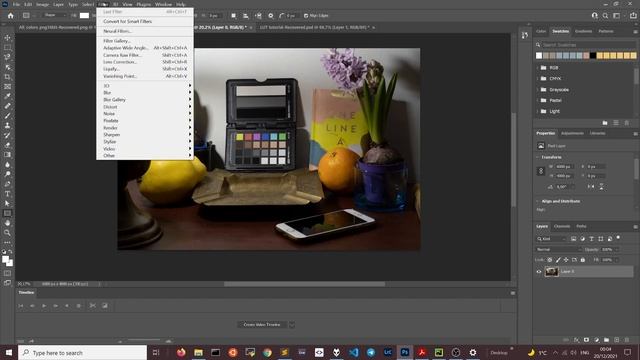
Task: Open the Opacity dropdown arrow
Action: [617, 249]
